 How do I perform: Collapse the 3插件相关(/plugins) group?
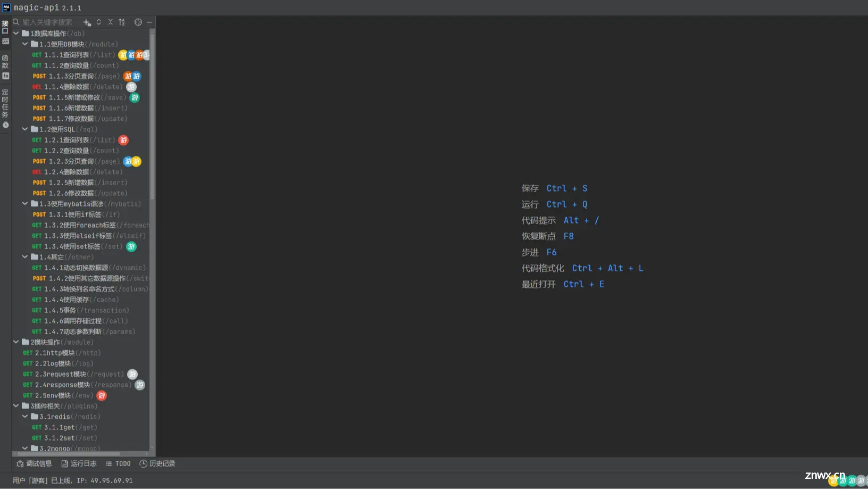tap(16, 406)
